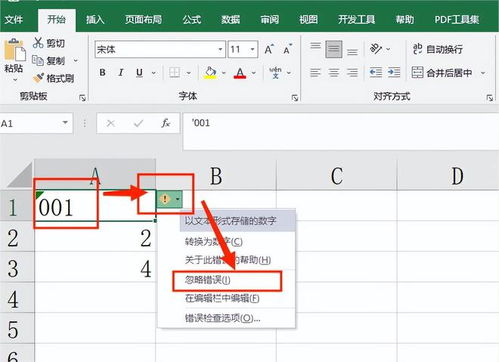Switch to the 插入 tab
Viewport: 499px width, 362px height.
pos(95,19)
